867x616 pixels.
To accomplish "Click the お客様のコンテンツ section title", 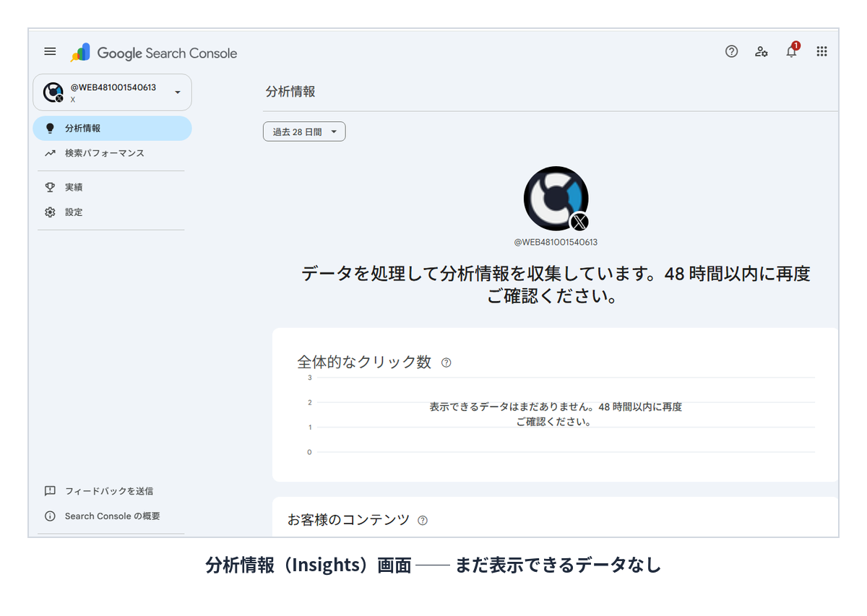I will (x=348, y=519).
